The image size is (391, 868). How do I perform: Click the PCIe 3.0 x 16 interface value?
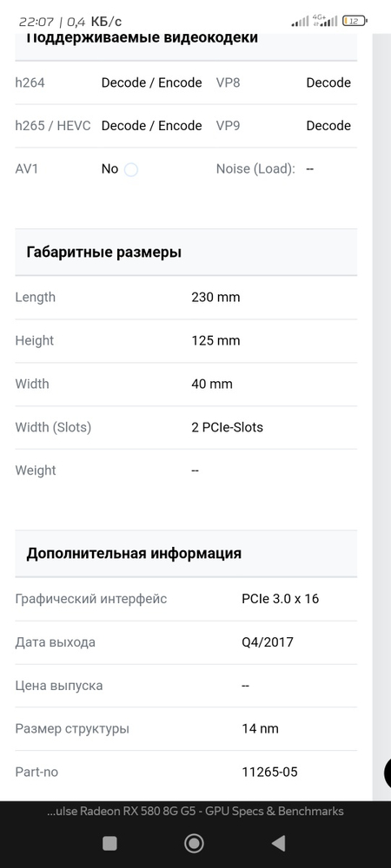281,599
